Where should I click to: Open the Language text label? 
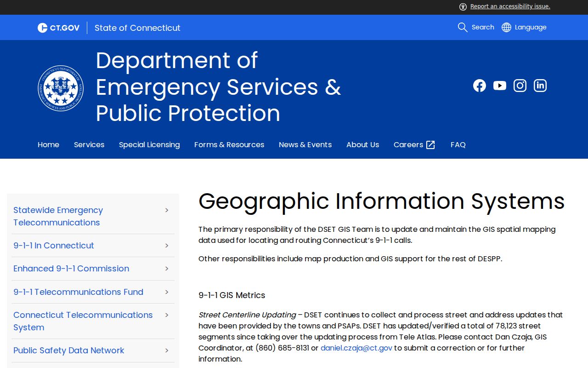[x=531, y=28]
